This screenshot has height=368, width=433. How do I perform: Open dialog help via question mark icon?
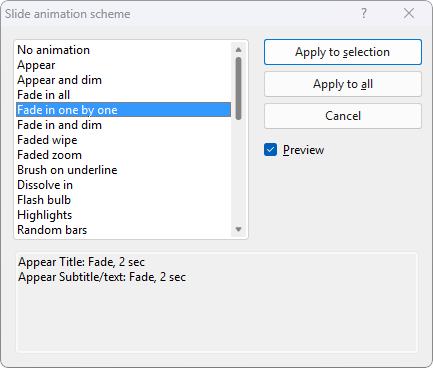[364, 13]
